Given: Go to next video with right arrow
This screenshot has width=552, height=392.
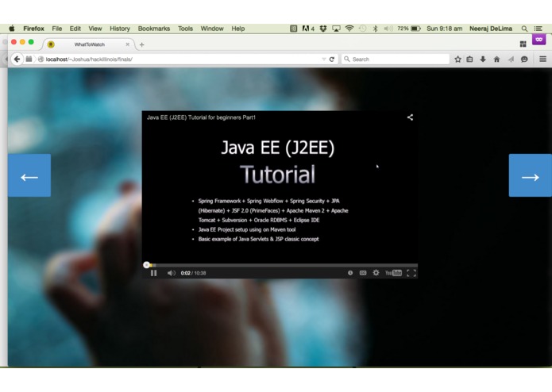Looking at the screenshot, I should [x=531, y=175].
